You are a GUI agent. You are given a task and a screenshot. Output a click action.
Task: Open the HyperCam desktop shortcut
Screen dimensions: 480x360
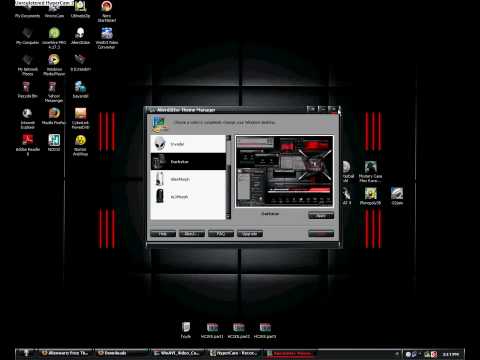(x=54, y=10)
